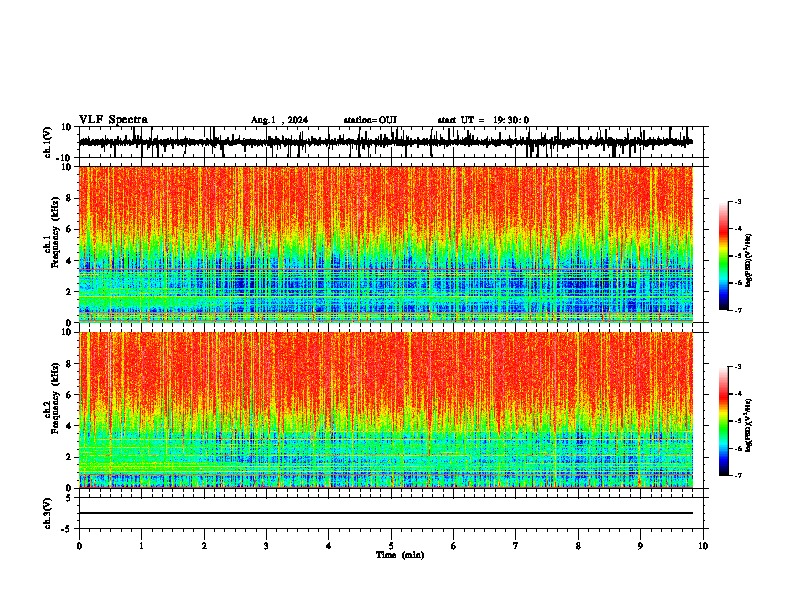Screen dimensions: 792x612
Task: Click the "4" kHz tick of ch.1 spectrogram
Action: point(69,261)
